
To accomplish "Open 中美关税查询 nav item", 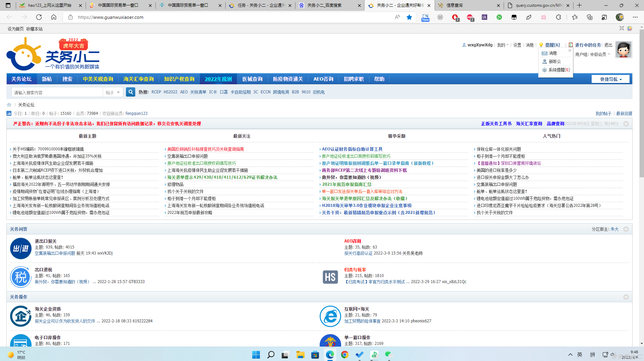I will (98, 79).
